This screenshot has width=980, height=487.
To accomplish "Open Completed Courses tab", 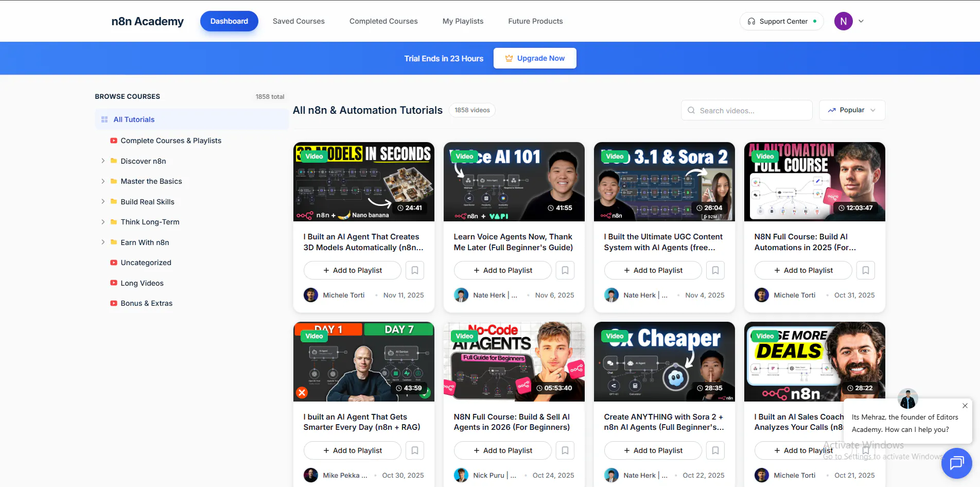I will tap(383, 21).
